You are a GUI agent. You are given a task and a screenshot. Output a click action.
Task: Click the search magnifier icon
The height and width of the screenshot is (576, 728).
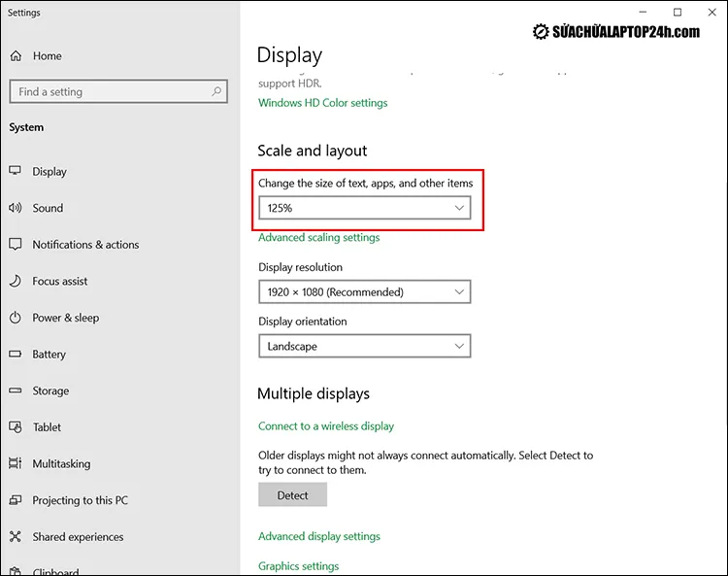coord(216,91)
